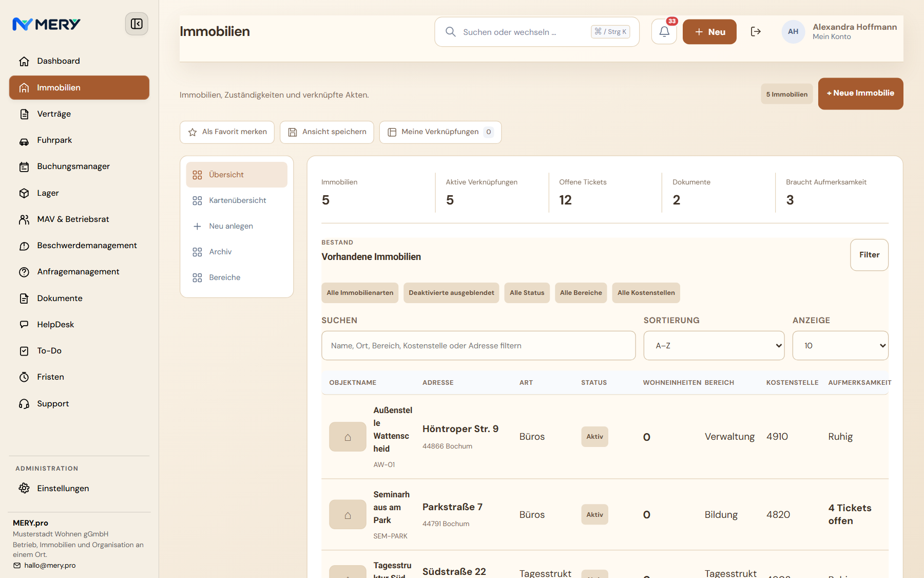Open Buchungsmanager in the sidebar

(x=79, y=166)
